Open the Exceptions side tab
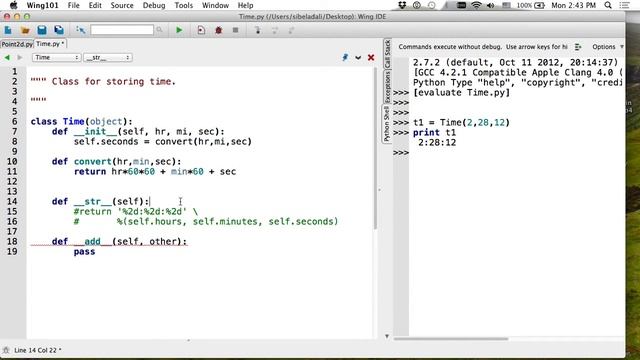Viewport: 640px width, 360px height. click(387, 87)
